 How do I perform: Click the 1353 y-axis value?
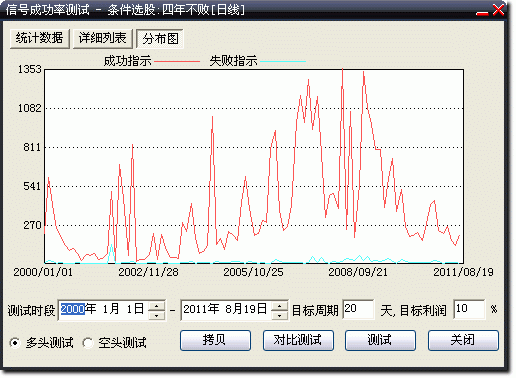(x=30, y=69)
